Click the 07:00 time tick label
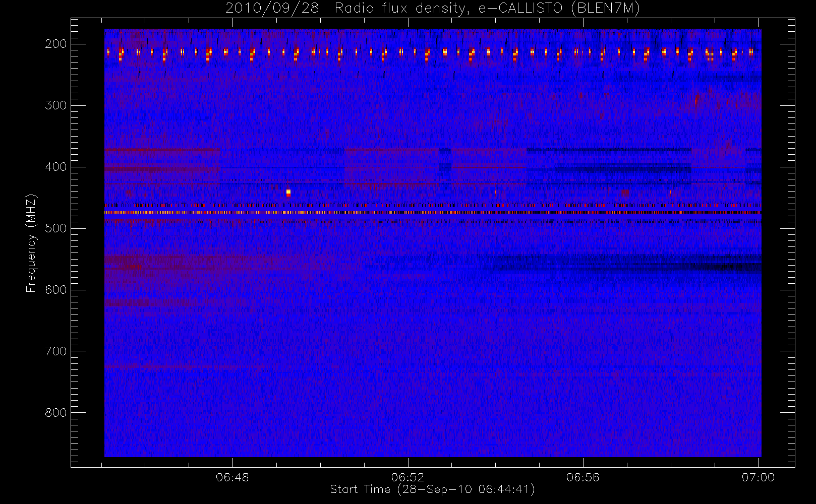The height and width of the screenshot is (504, 816). [x=758, y=477]
